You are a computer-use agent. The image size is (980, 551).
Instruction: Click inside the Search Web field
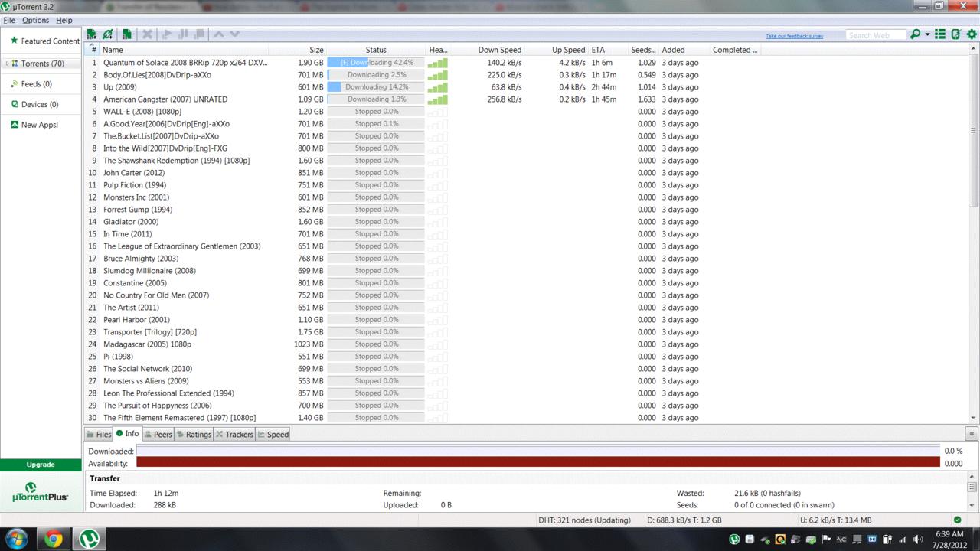(874, 35)
